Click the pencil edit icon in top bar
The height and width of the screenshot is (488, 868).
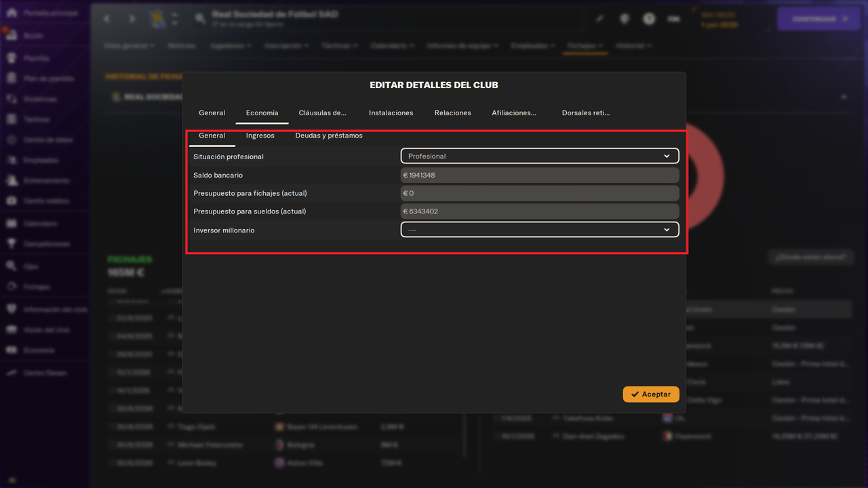(600, 19)
